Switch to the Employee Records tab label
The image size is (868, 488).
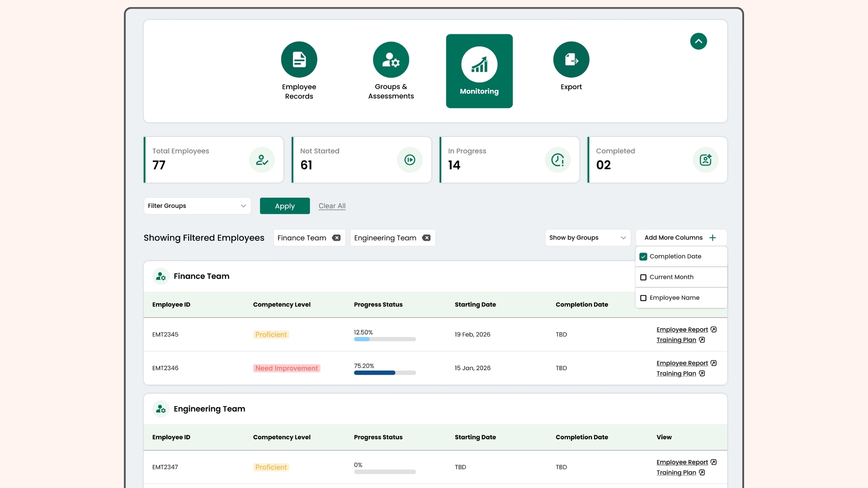point(299,91)
